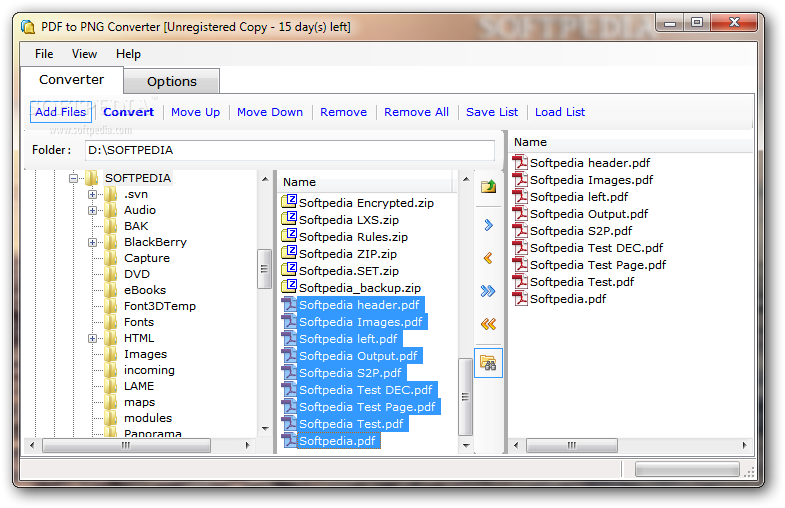Click zip icon of Softpedia Rules.zip
The height and width of the screenshot is (508, 785).
click(x=289, y=236)
